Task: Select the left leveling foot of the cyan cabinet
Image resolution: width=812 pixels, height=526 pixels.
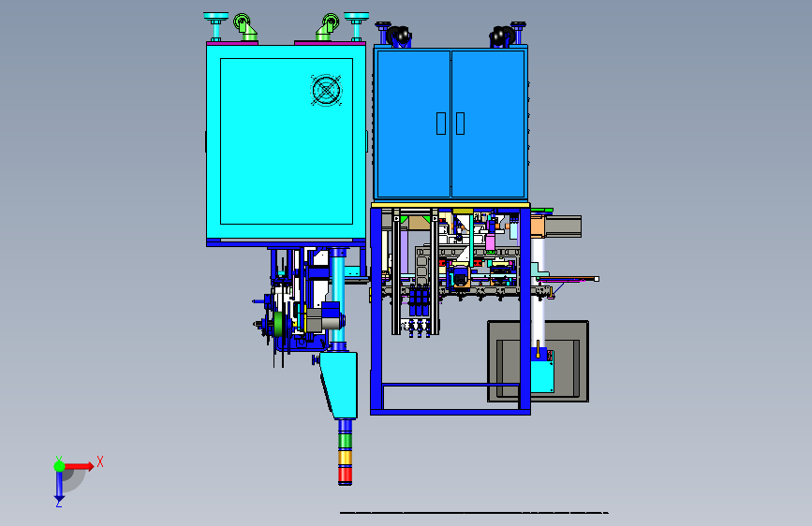Action: coord(216,26)
